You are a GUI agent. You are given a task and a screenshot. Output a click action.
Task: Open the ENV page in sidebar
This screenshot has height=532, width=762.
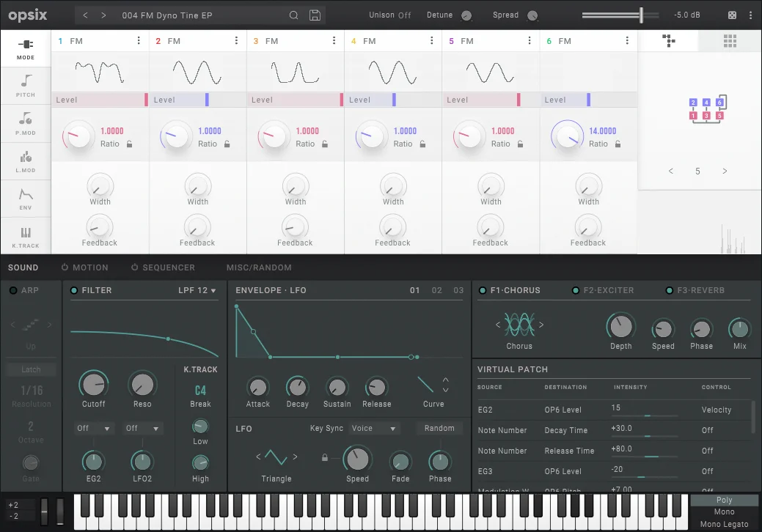click(x=26, y=198)
